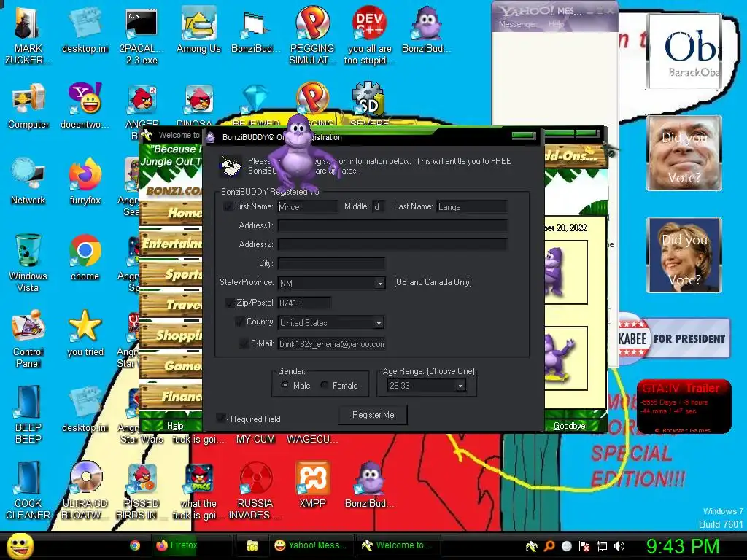Open Computer desktop icon
The height and width of the screenshot is (560, 747).
(28, 106)
